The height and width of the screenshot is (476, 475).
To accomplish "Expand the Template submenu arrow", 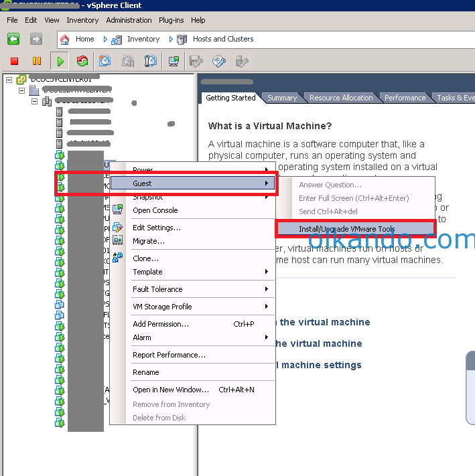I will point(267,271).
